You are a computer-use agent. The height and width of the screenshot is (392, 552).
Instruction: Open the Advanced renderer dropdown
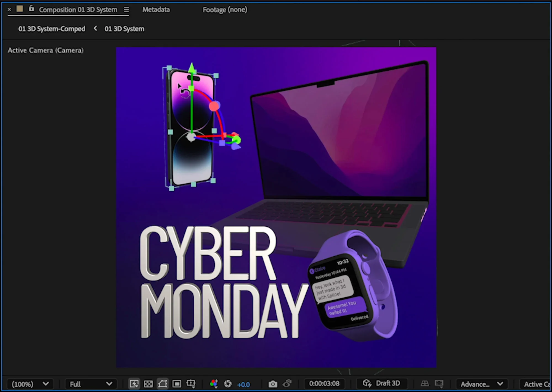[x=482, y=384]
